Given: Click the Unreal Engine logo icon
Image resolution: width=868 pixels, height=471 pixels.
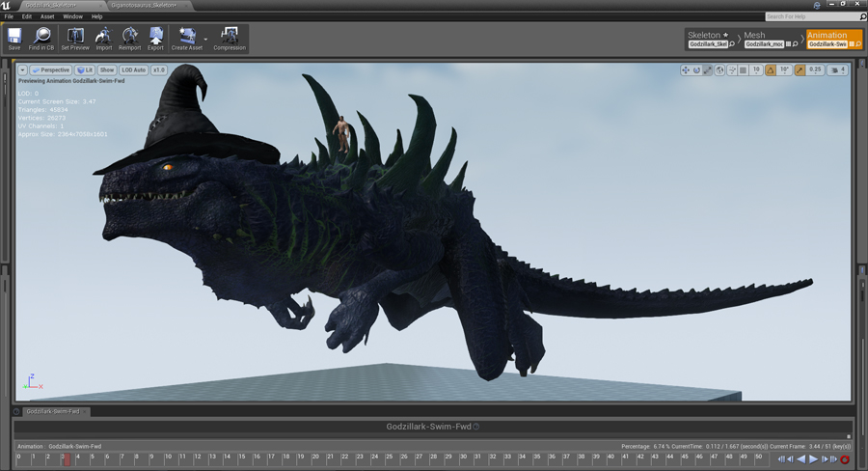Looking at the screenshot, I should coord(6,6).
